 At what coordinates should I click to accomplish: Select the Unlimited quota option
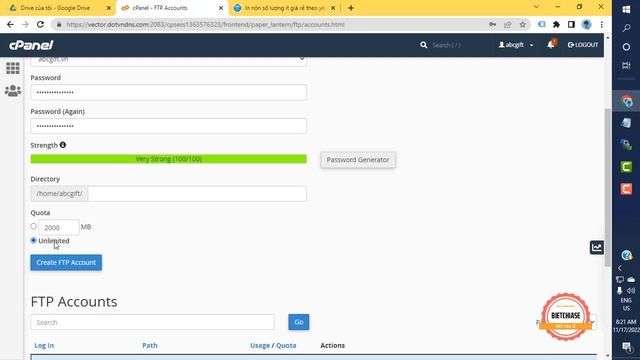point(33,240)
